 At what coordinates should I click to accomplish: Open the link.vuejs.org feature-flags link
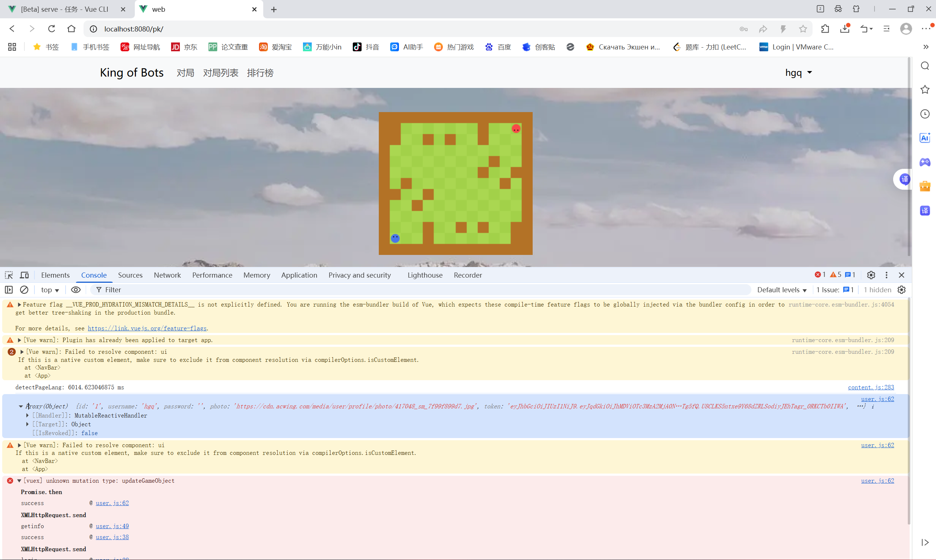point(147,328)
